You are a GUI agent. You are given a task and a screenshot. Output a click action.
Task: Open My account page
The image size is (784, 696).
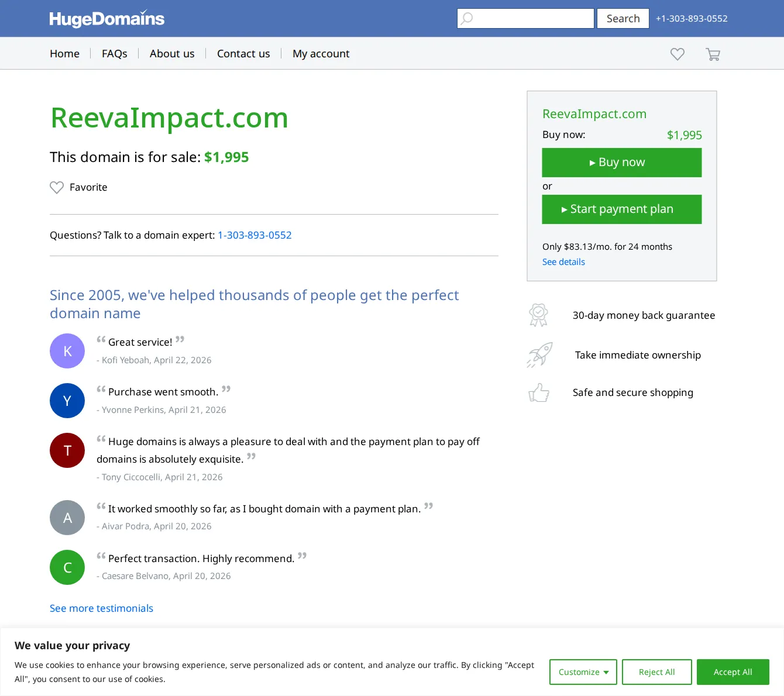pyautogui.click(x=321, y=54)
